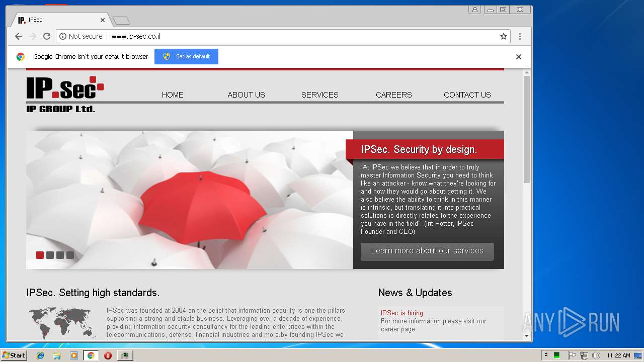Open the last taskbar application icon
The height and width of the screenshot is (362, 644).
coord(125,355)
